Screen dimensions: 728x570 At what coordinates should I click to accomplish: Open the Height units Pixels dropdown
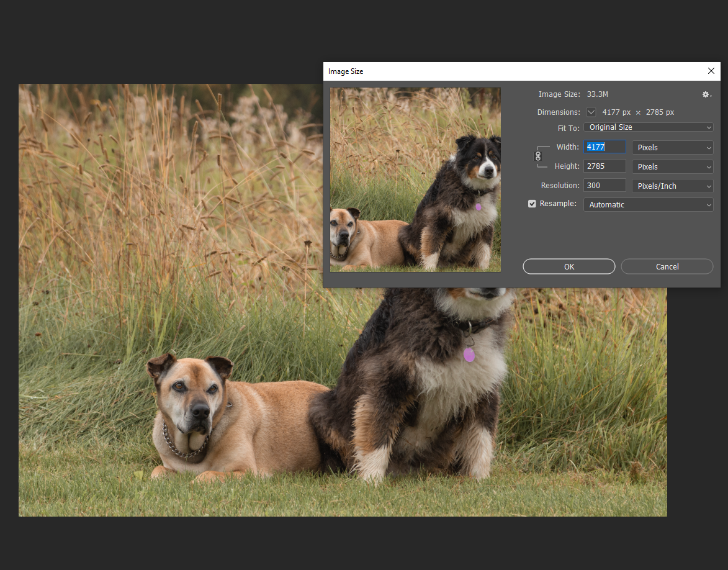672,166
